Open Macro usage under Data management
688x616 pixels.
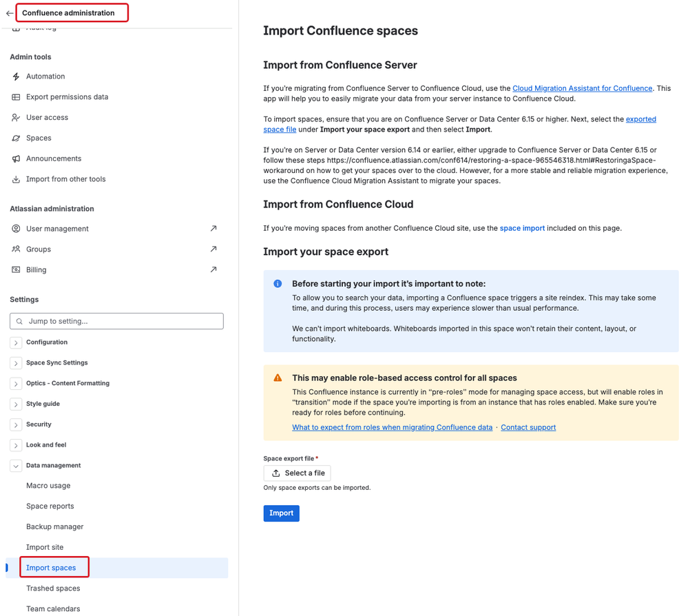48,486
